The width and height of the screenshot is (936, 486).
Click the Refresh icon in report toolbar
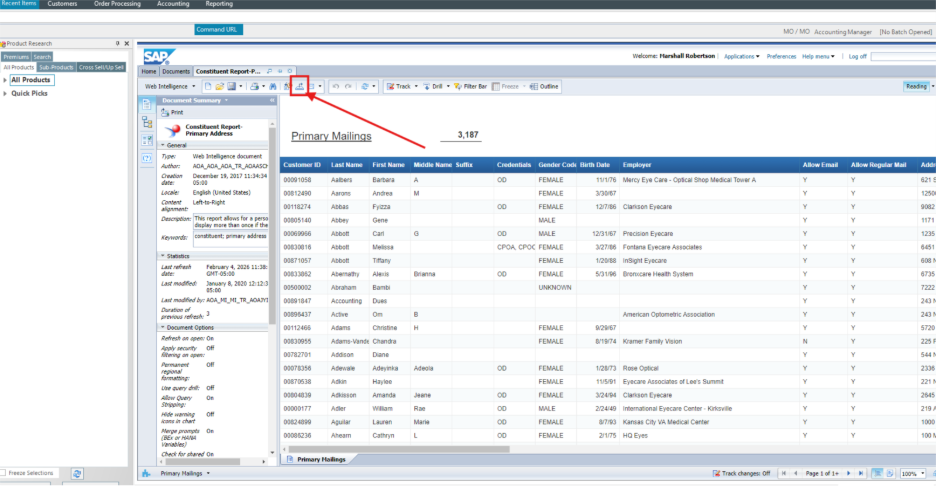coord(365,87)
